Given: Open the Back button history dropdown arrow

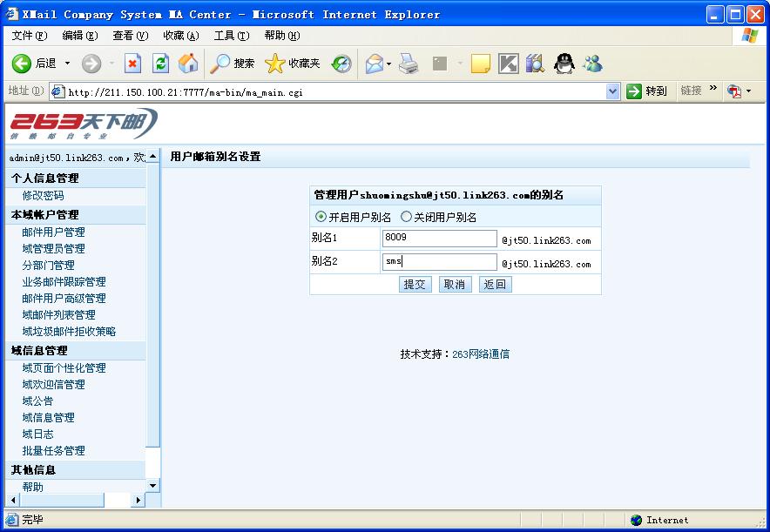Looking at the screenshot, I should tap(67, 64).
